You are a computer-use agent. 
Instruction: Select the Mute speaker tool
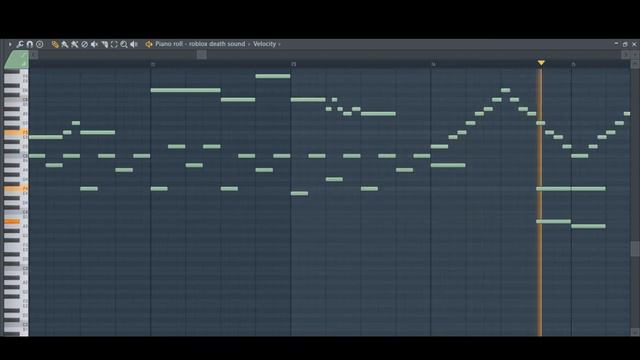click(x=94, y=44)
